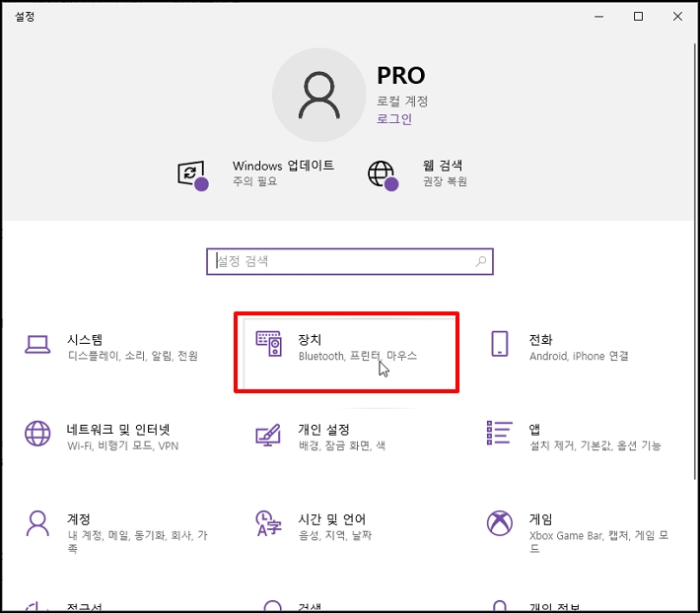Select 시간 및 언어 title
This screenshot has height=613, width=700.
[331, 518]
